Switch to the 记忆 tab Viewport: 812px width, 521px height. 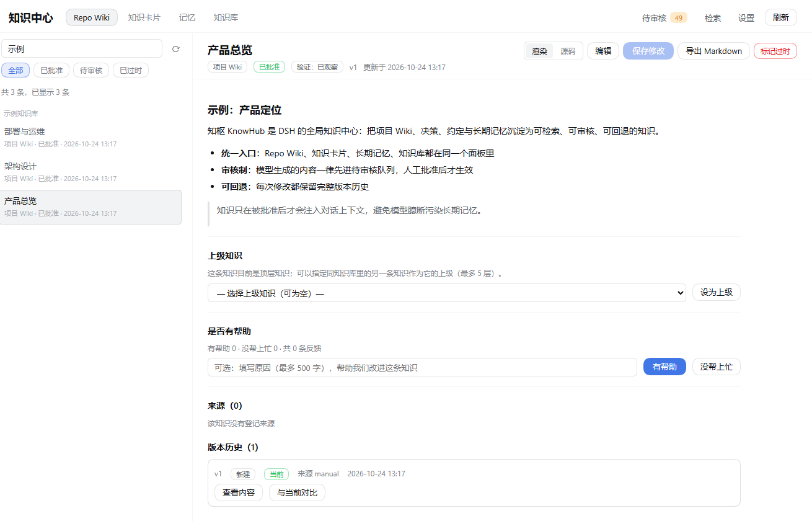click(187, 17)
